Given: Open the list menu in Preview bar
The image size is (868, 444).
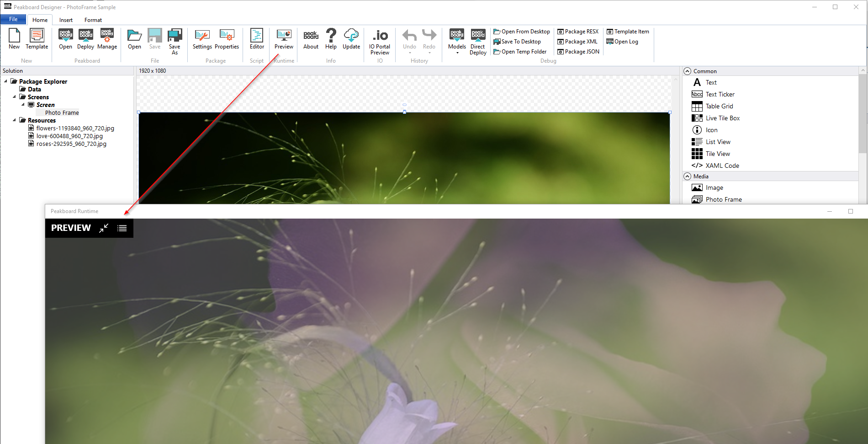Looking at the screenshot, I should (122, 228).
